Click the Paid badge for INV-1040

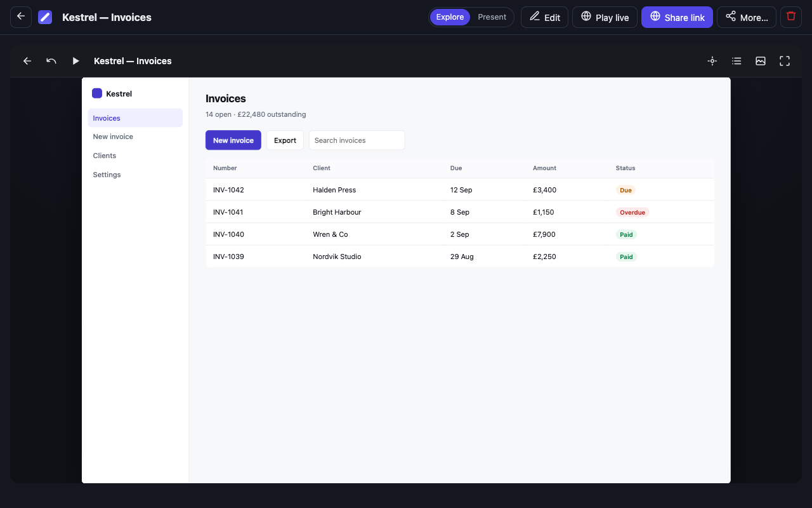pyautogui.click(x=626, y=234)
